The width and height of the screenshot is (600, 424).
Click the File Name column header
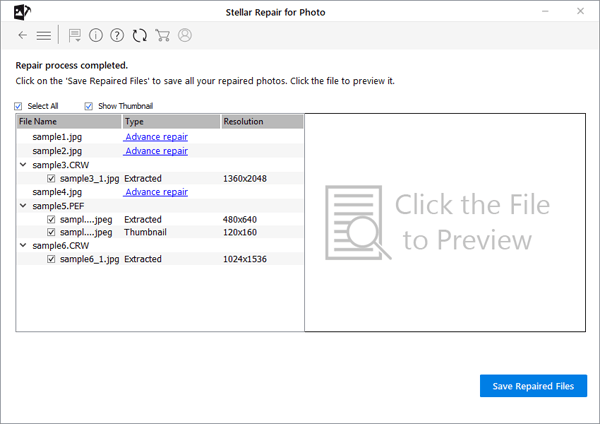coord(67,122)
